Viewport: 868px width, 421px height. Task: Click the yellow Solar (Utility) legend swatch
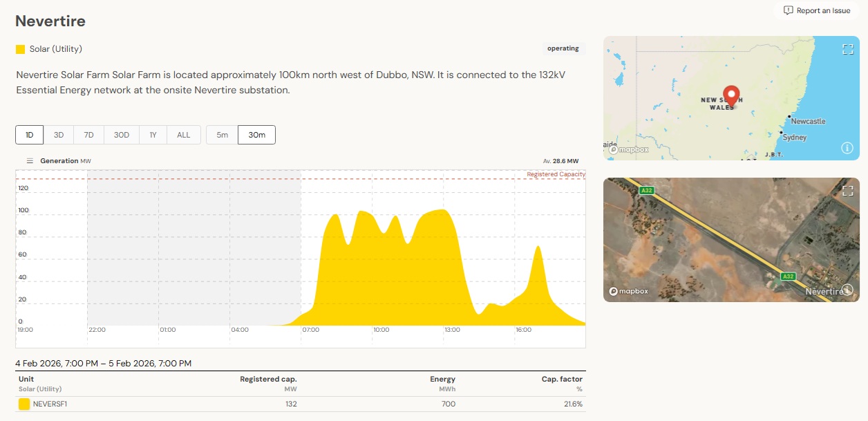coord(20,49)
